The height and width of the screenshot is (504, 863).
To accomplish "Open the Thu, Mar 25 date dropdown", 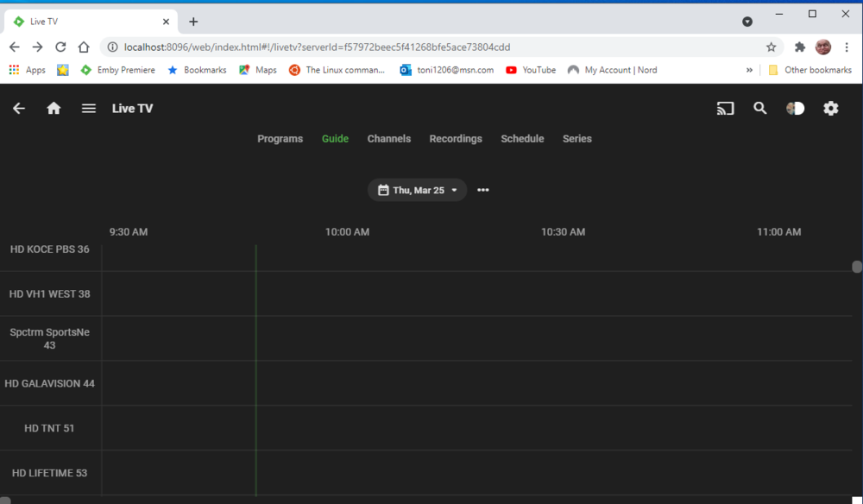I will [x=417, y=190].
